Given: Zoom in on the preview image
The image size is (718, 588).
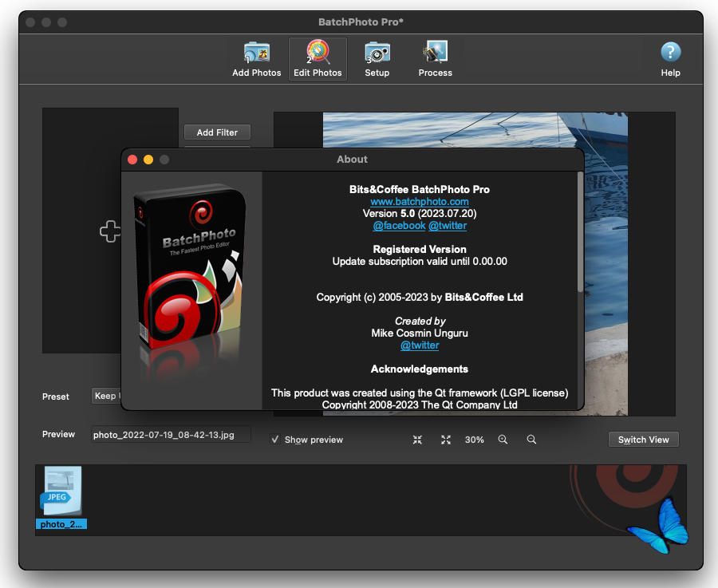Looking at the screenshot, I should [503, 440].
